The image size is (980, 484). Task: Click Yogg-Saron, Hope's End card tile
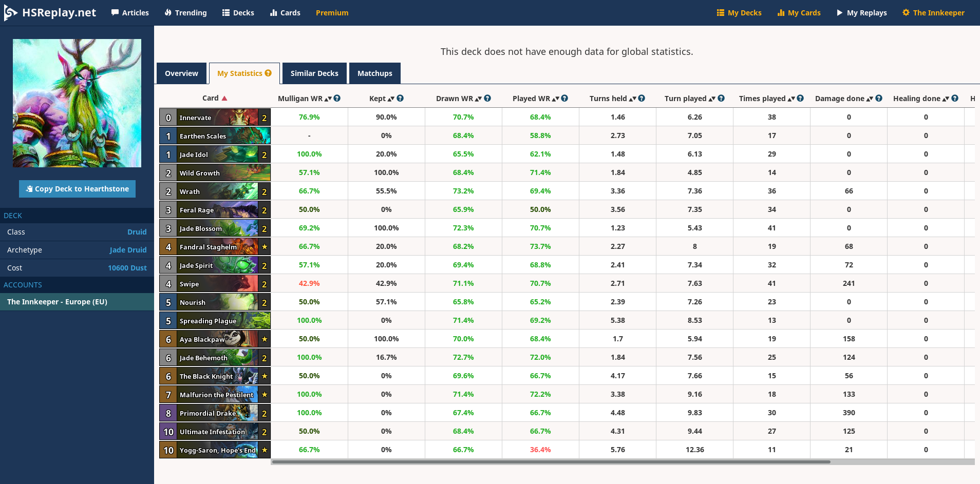tap(215, 450)
